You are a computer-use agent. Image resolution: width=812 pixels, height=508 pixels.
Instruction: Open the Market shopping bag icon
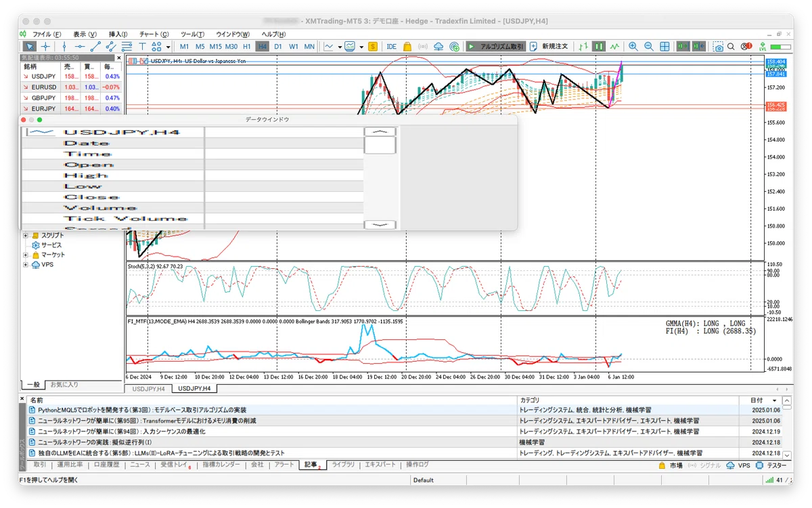point(407,47)
